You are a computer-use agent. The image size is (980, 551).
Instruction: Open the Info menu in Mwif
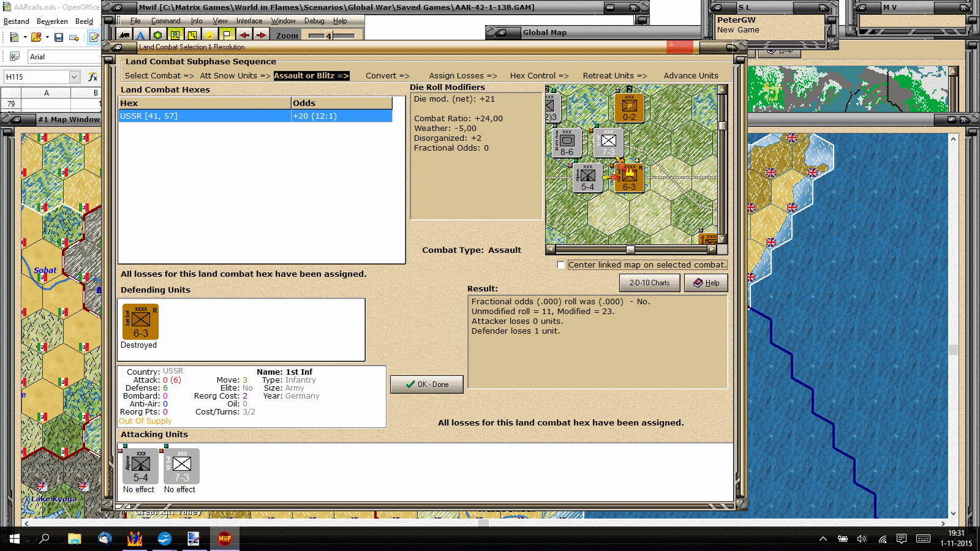coord(197,21)
